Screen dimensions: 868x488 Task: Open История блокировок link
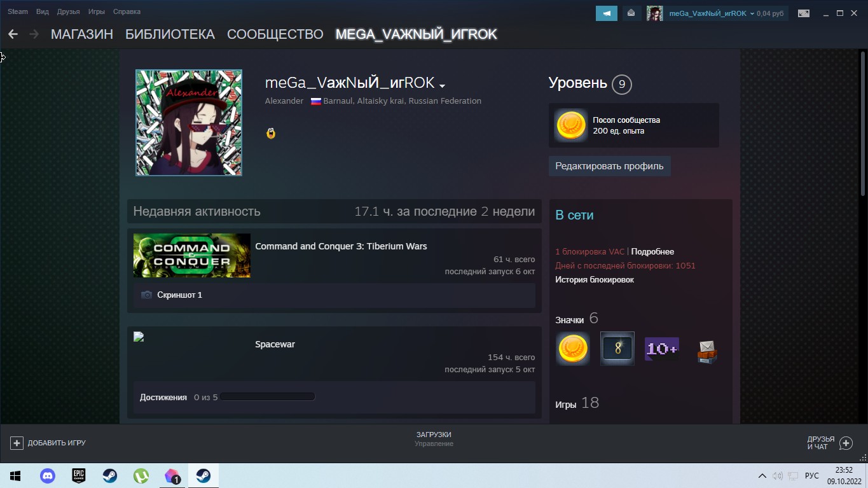coord(595,280)
